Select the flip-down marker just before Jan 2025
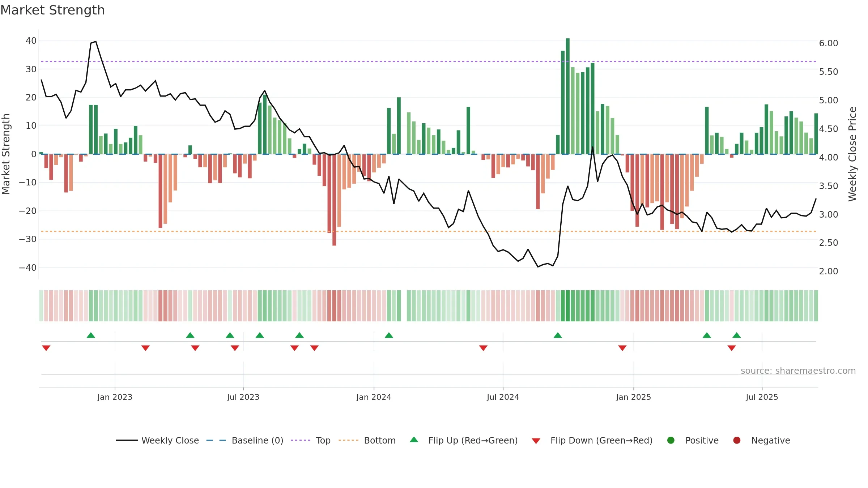The height and width of the screenshot is (488, 868). pyautogui.click(x=622, y=348)
